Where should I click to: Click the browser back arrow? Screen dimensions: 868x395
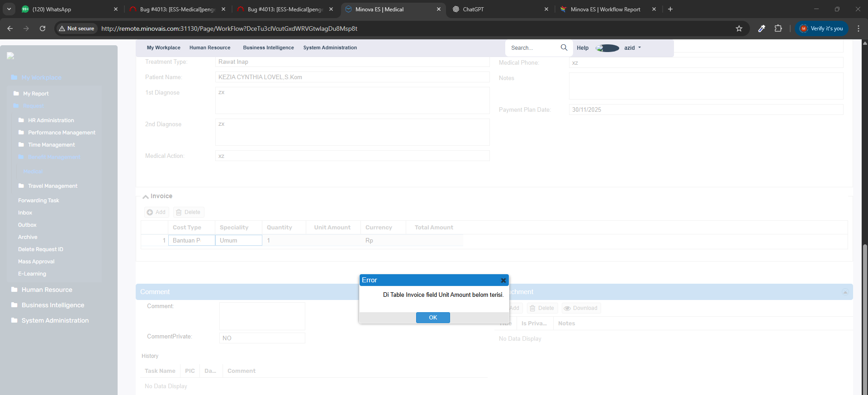coord(10,29)
